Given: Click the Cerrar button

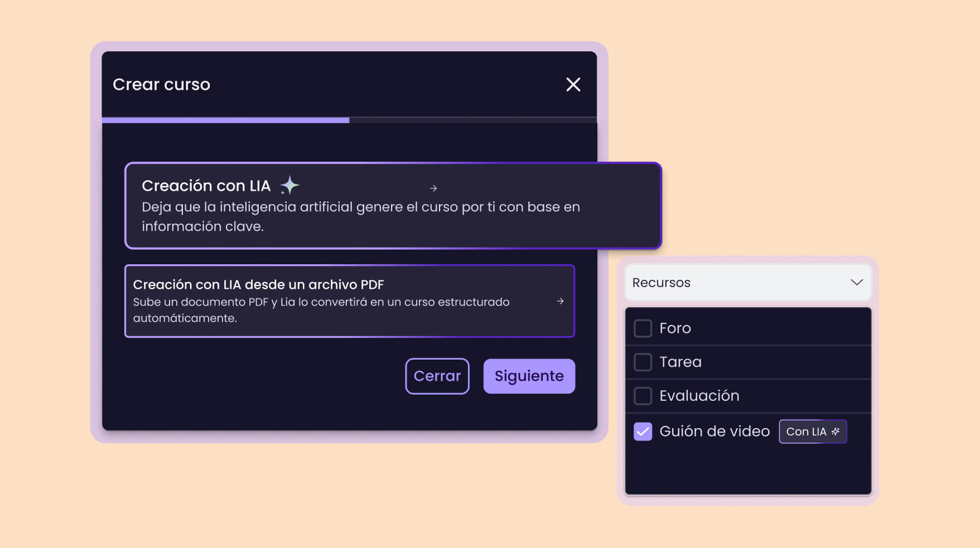Looking at the screenshot, I should (437, 376).
